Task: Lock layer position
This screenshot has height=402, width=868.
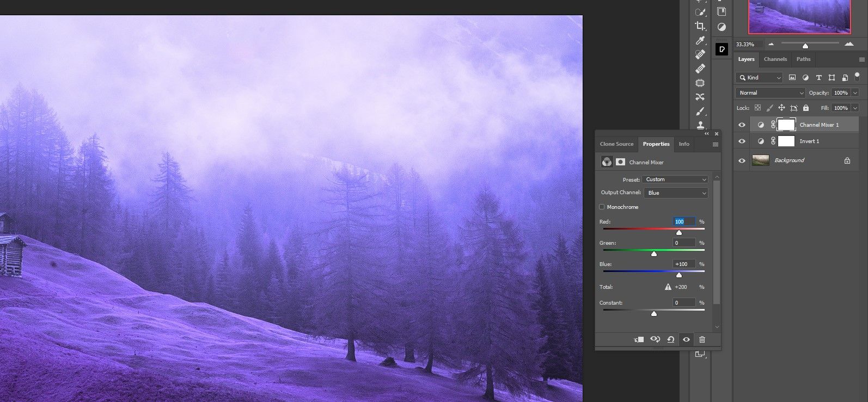Action: pos(781,108)
